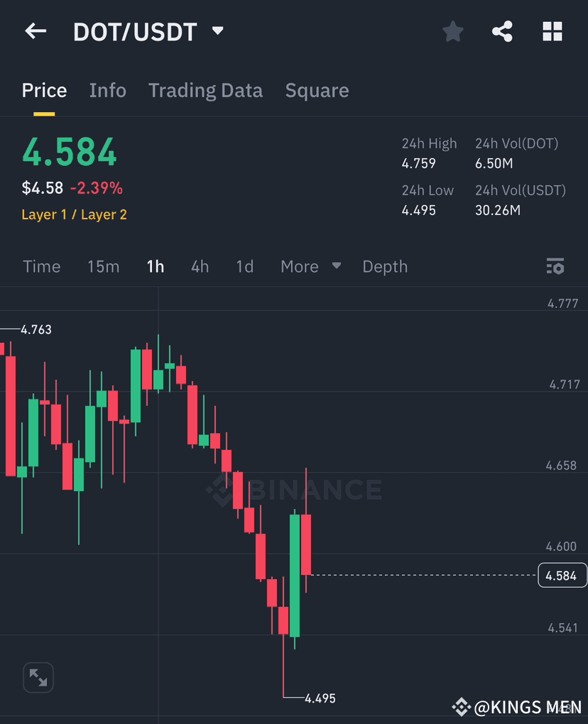Open the Time interval selector
The image size is (588, 724).
click(41, 266)
